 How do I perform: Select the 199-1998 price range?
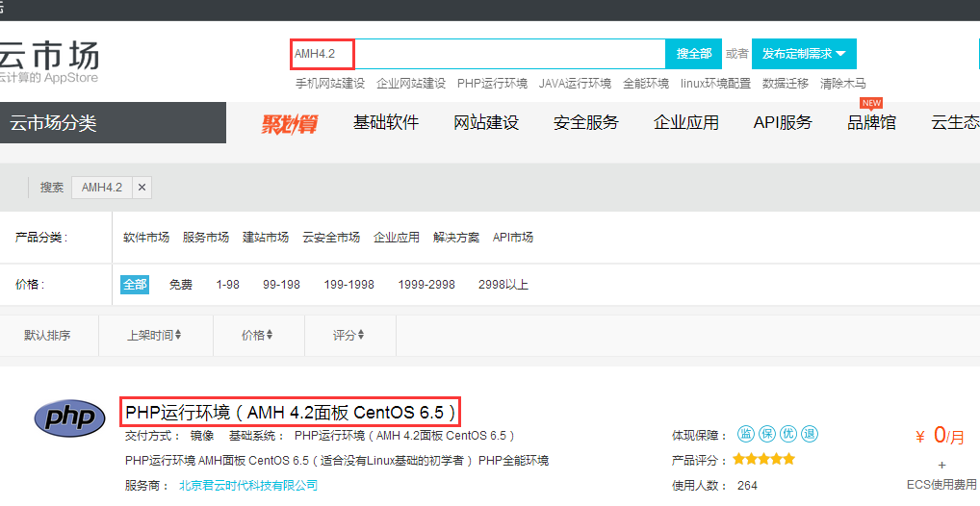(x=348, y=284)
